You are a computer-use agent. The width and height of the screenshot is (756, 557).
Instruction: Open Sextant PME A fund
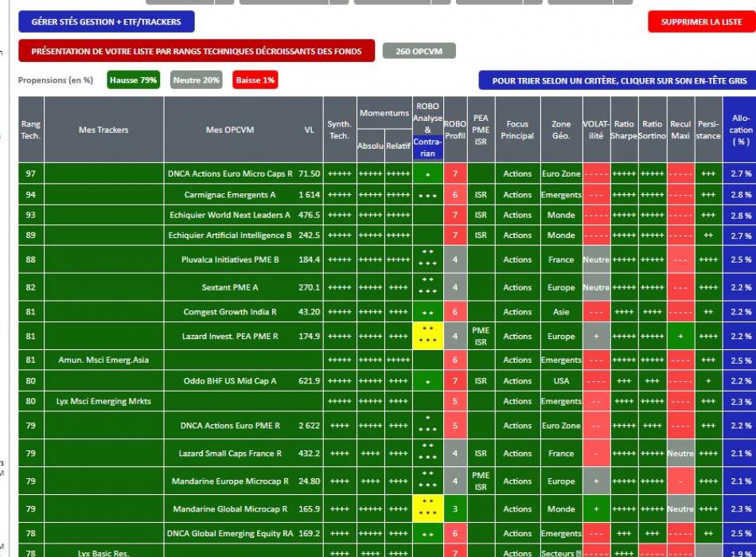(230, 287)
